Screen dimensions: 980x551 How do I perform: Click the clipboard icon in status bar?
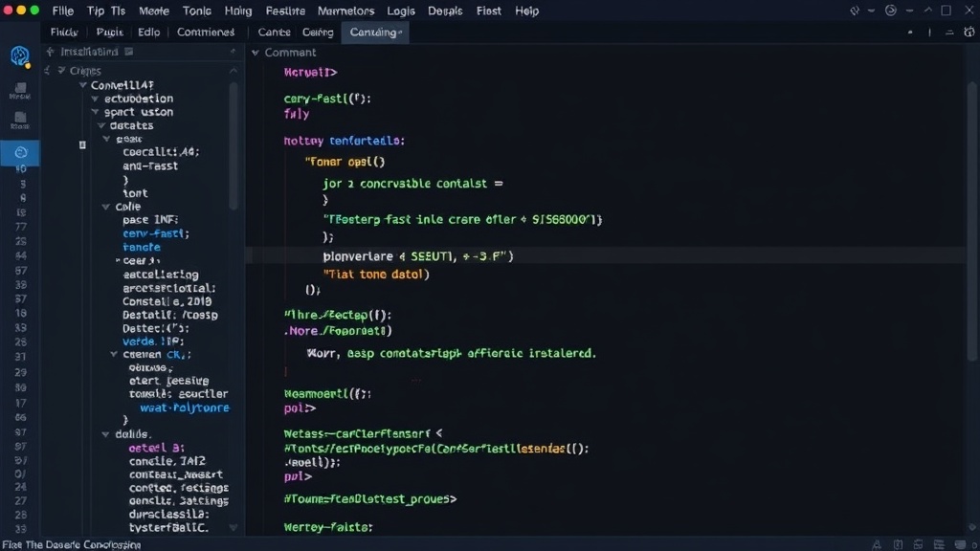coord(898,545)
